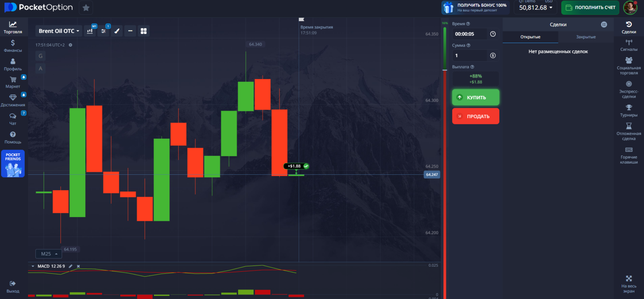
Task: Open the multi-chart grid layout
Action: pos(144,31)
